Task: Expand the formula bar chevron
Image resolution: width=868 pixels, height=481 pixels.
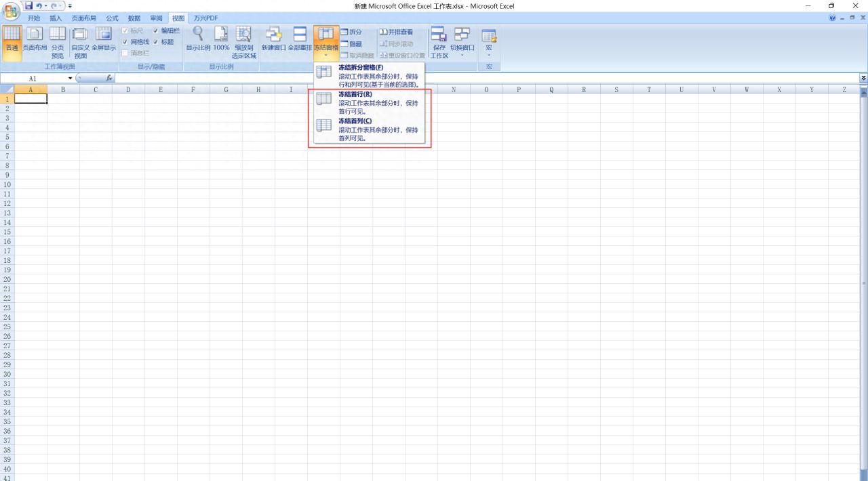Action: tap(863, 79)
